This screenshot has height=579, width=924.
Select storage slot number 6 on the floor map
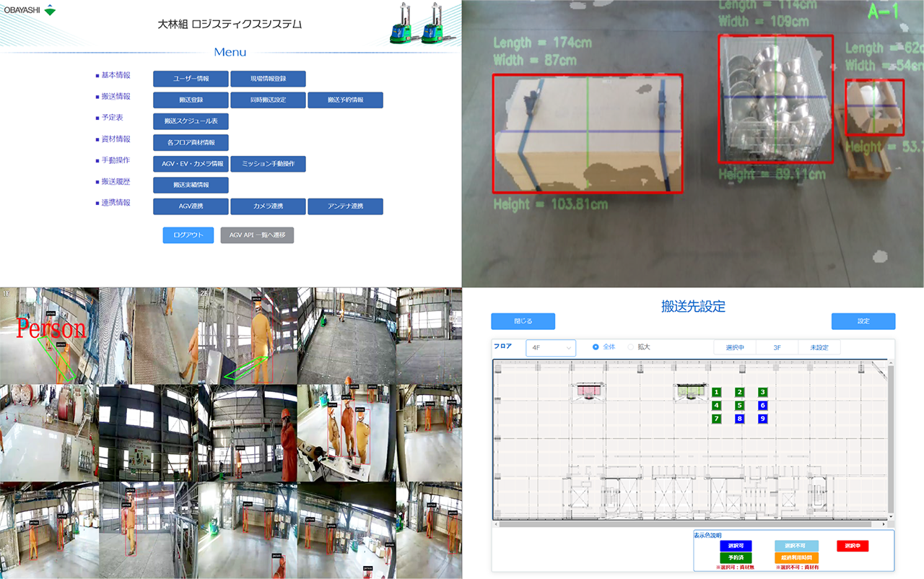tap(762, 406)
